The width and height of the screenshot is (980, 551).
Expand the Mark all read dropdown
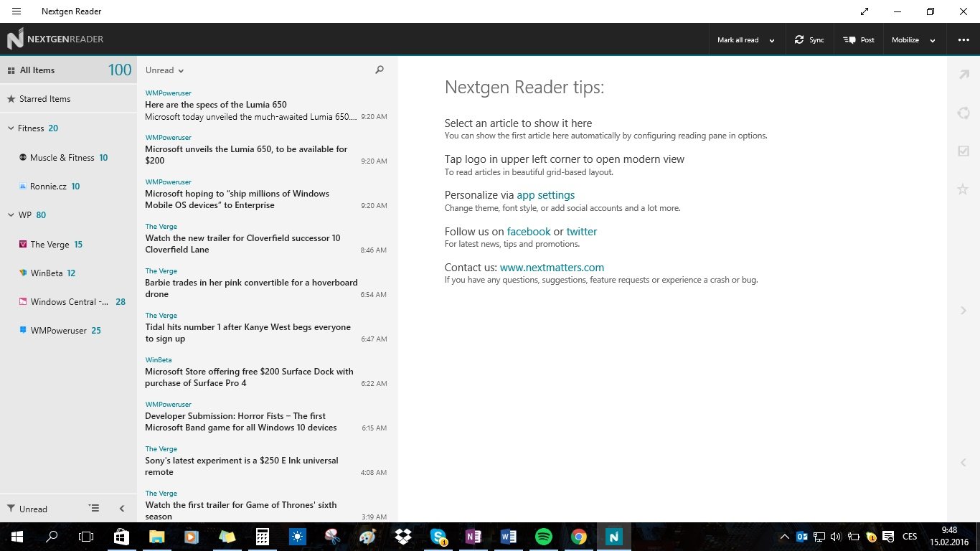click(772, 41)
